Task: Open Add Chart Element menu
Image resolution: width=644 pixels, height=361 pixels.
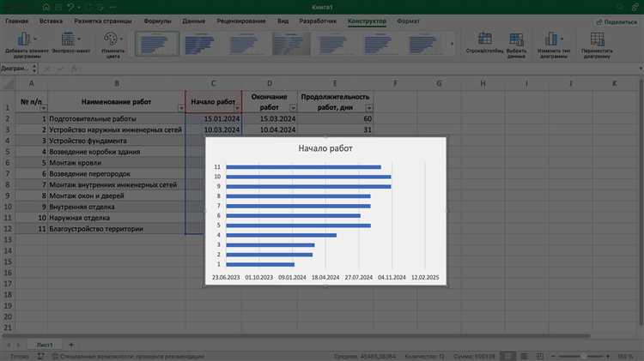Action: 27,45
